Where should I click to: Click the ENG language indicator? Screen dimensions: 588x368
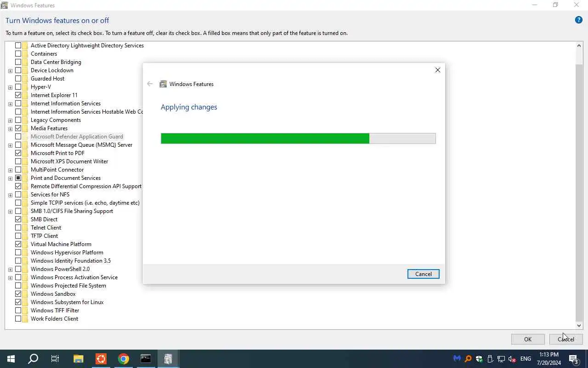(x=526, y=359)
